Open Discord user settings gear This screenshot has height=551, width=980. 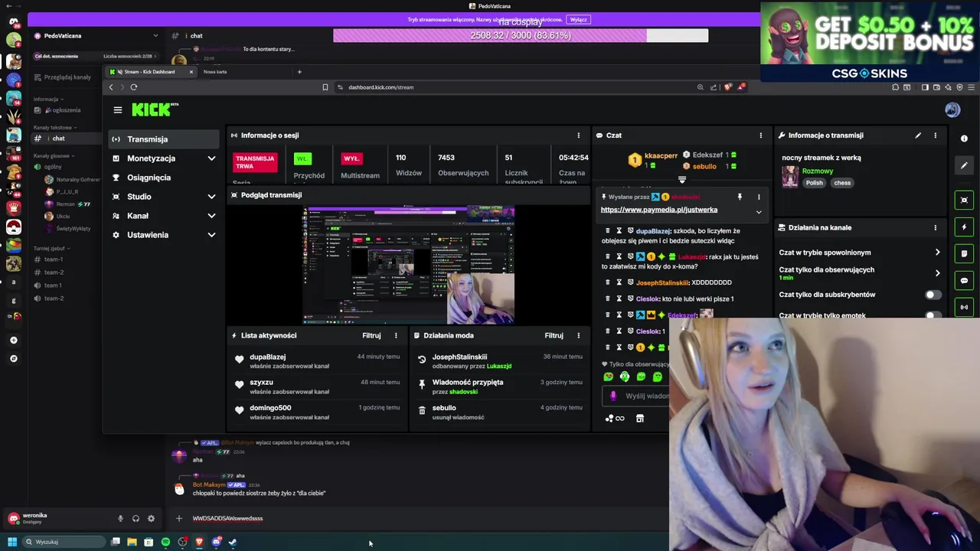point(151,519)
